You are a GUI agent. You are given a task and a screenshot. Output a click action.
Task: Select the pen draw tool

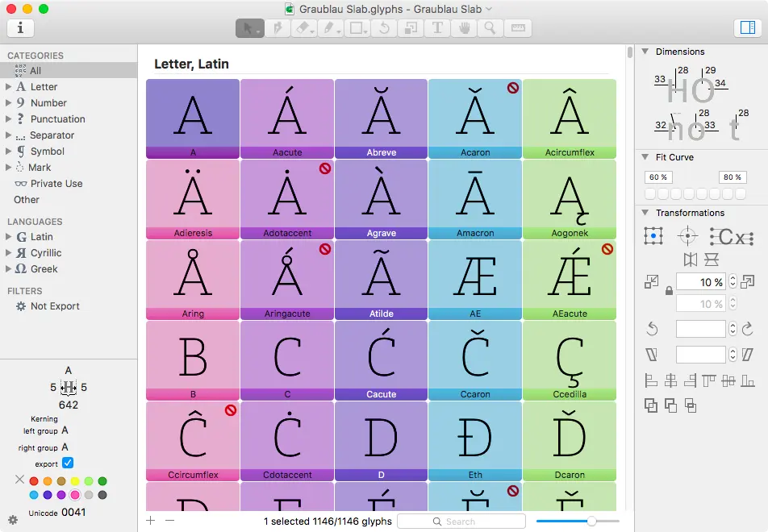click(278, 28)
